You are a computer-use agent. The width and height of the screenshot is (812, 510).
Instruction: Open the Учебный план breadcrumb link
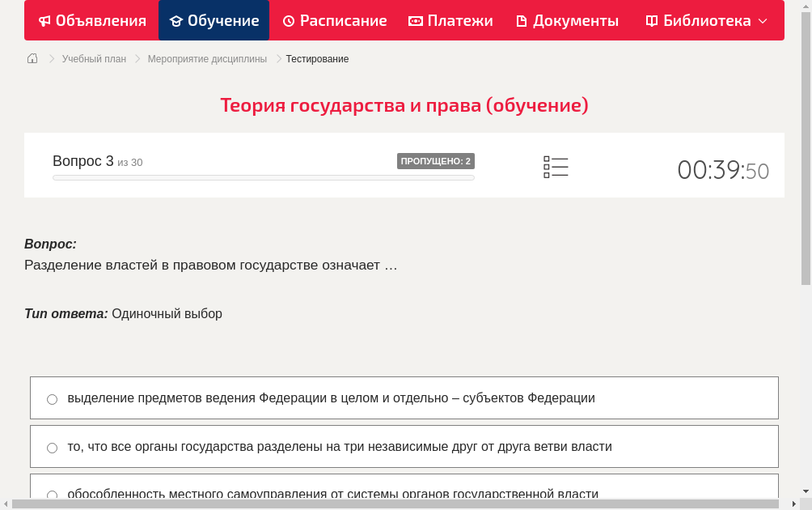(x=95, y=58)
